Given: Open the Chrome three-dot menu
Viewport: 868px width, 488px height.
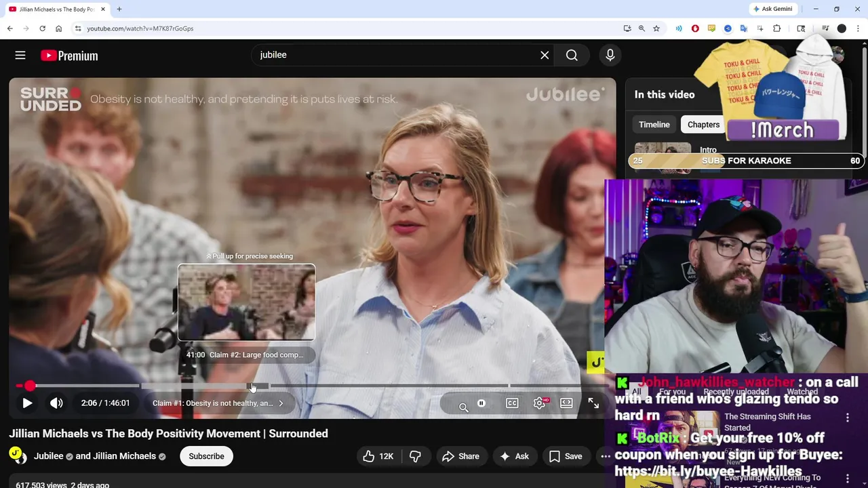Looking at the screenshot, I should (x=859, y=28).
